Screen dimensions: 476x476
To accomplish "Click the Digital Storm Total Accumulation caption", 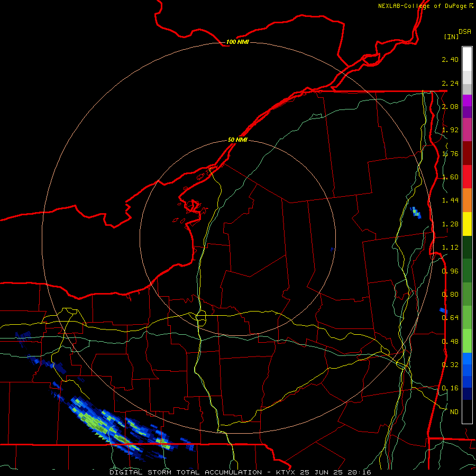I will tap(240, 472).
